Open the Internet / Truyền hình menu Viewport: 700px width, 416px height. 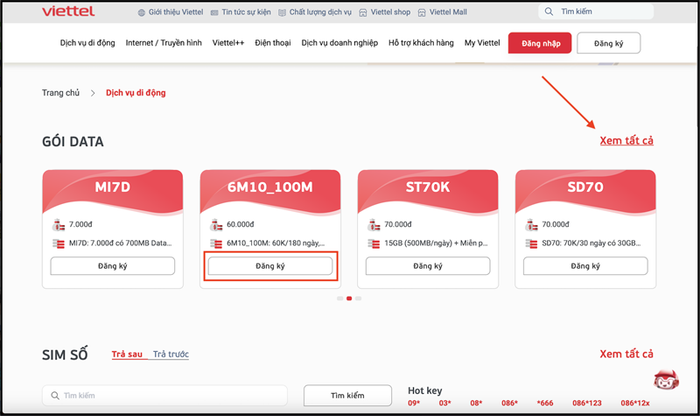164,43
